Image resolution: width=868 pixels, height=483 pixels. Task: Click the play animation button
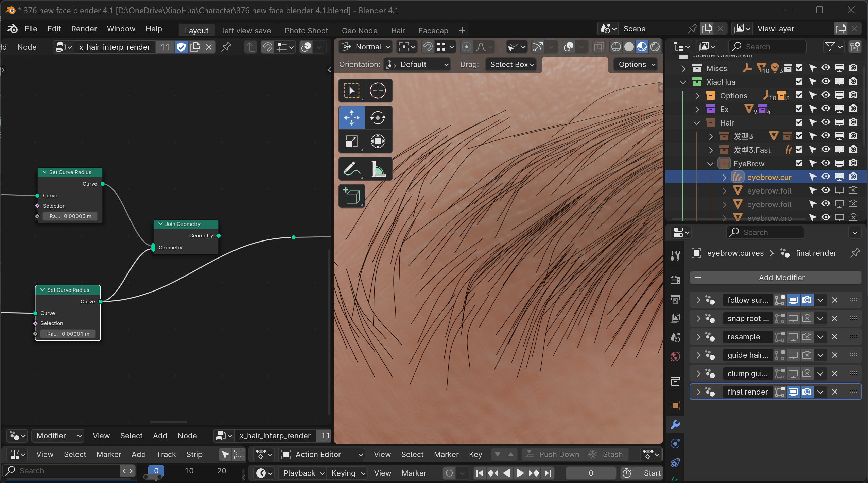(x=520, y=473)
